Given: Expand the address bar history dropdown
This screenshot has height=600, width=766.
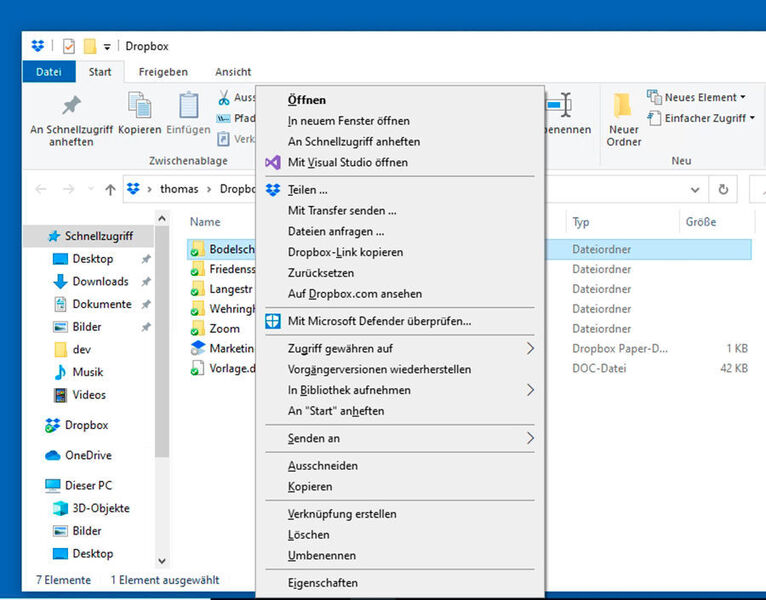Looking at the screenshot, I should (x=695, y=189).
